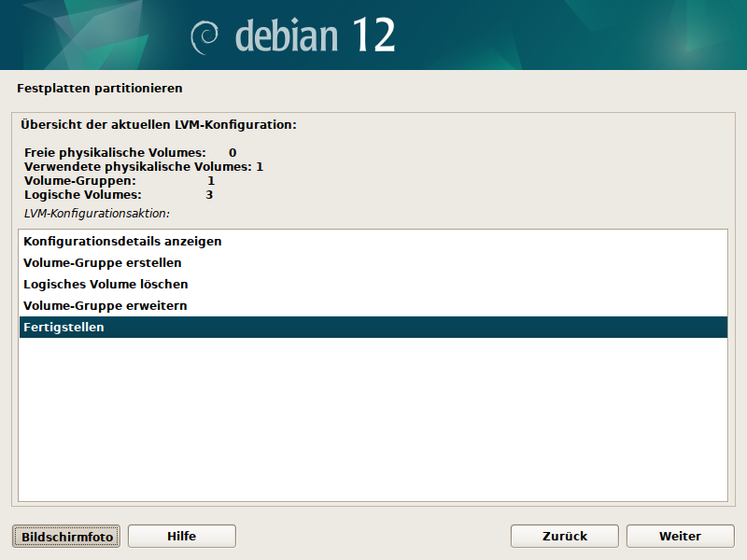Click the "12" version number in the banner
This screenshot has height=560, width=747.
coord(373,35)
